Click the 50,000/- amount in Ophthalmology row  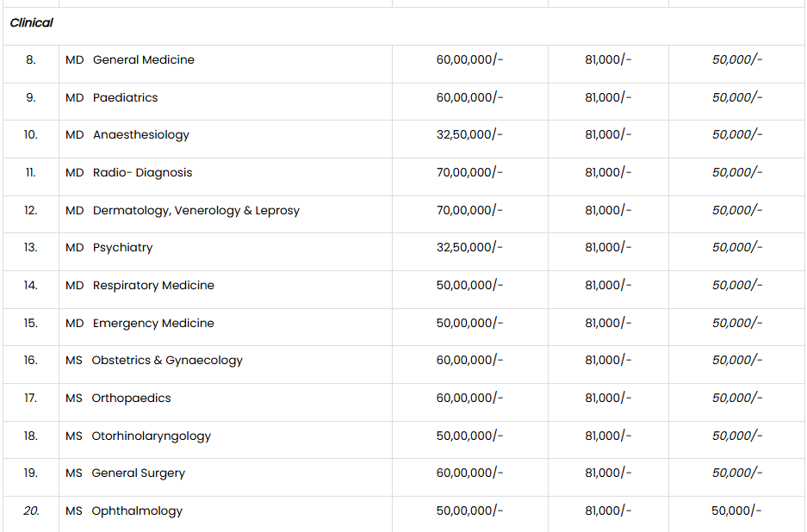coord(736,511)
